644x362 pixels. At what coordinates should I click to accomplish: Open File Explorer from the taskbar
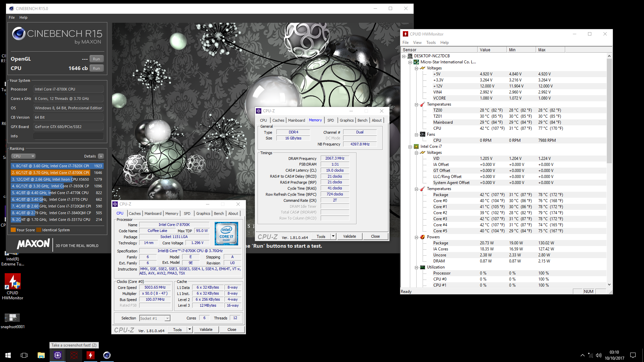click(x=41, y=355)
